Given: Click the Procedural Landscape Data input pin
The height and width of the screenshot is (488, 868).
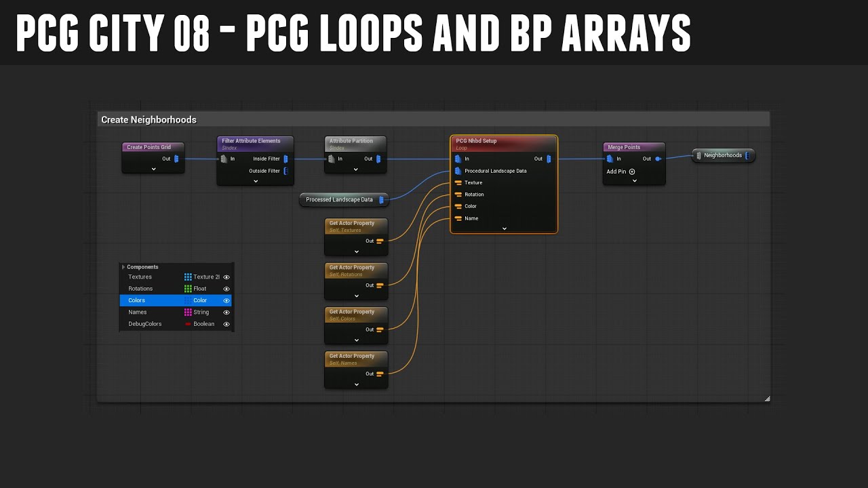Looking at the screenshot, I should [x=458, y=171].
